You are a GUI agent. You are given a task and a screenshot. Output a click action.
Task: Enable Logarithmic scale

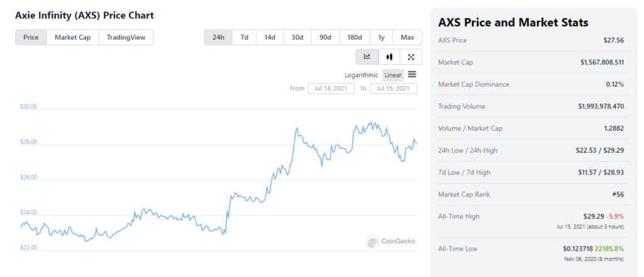pos(362,75)
